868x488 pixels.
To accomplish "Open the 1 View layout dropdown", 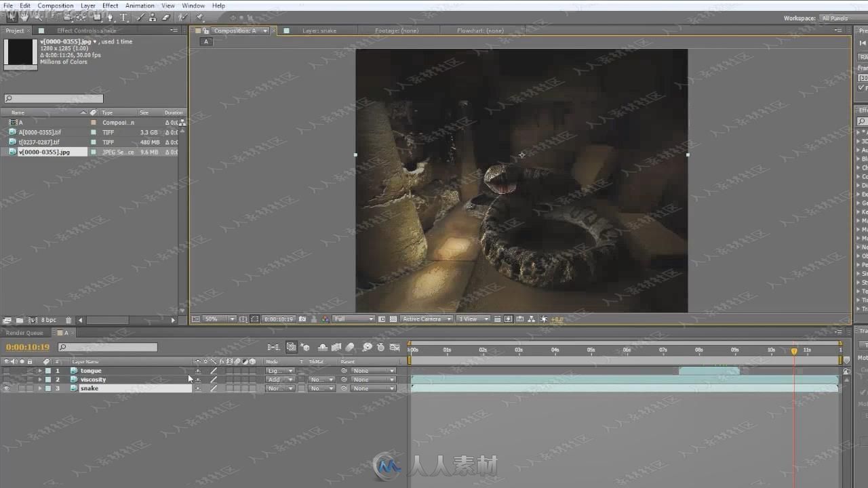I will click(x=473, y=319).
